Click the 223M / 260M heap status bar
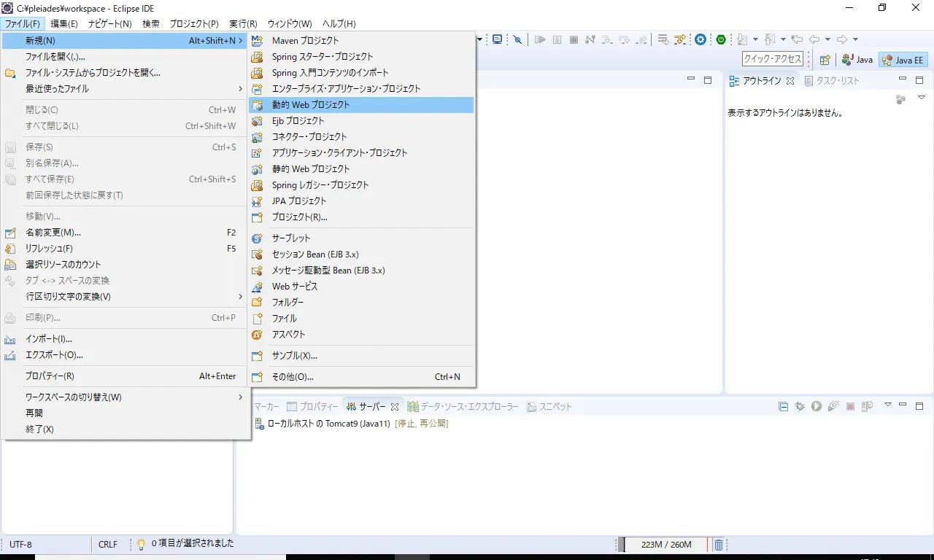 664,545
